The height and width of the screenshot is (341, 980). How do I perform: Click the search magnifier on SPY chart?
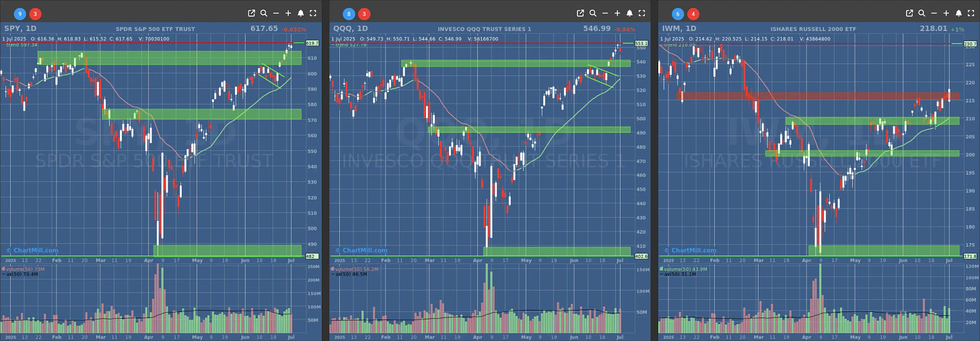click(x=264, y=13)
